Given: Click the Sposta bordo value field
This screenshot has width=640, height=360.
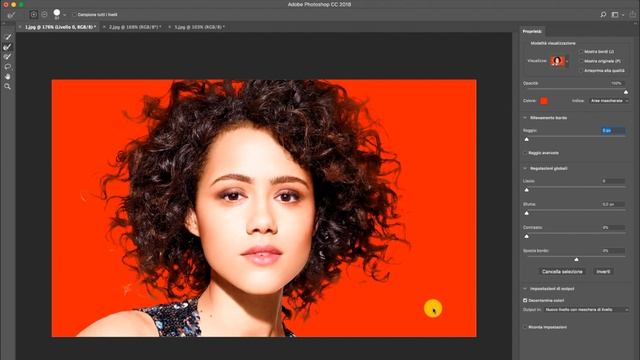Looking at the screenshot, I should coord(613,251).
